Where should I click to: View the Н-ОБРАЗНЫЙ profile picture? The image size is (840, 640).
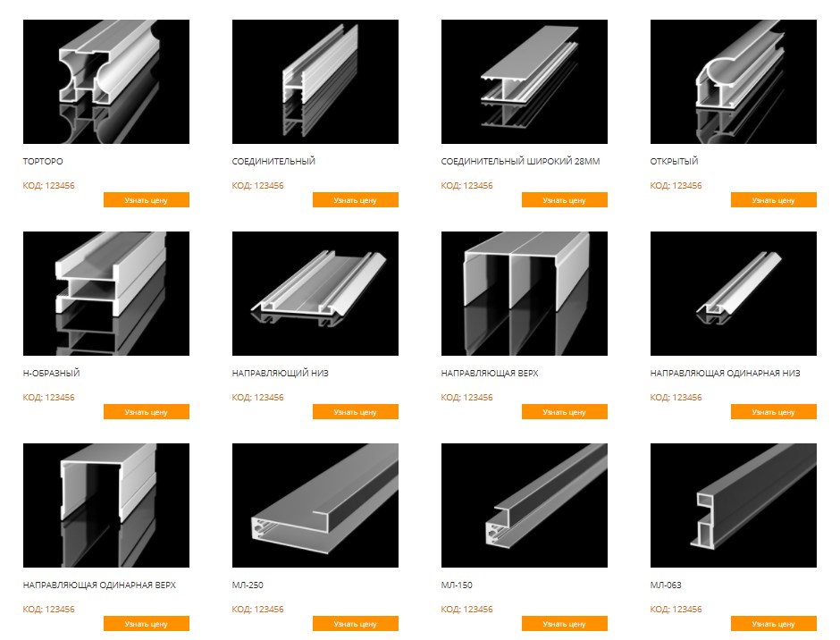(x=106, y=293)
